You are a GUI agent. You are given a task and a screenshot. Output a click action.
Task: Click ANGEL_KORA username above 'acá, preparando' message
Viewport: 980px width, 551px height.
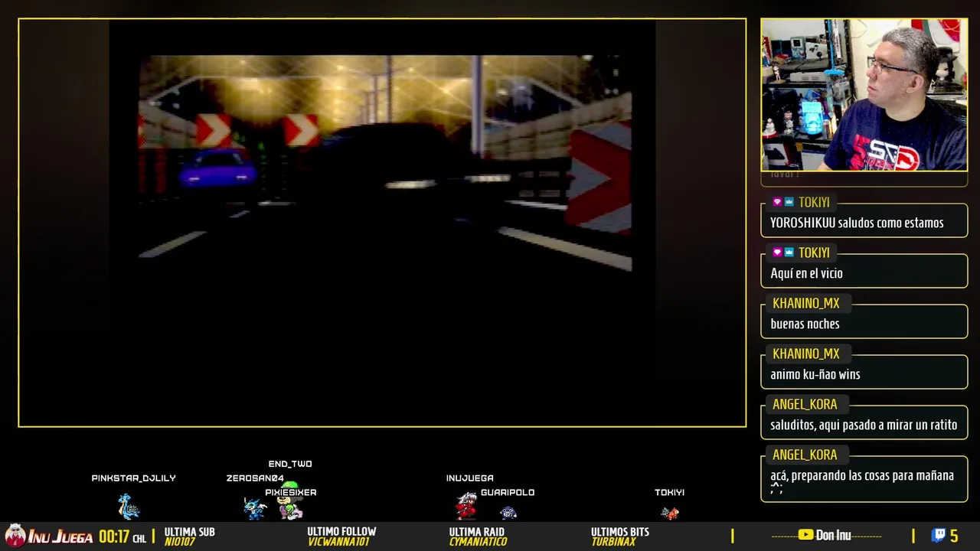[x=805, y=455]
